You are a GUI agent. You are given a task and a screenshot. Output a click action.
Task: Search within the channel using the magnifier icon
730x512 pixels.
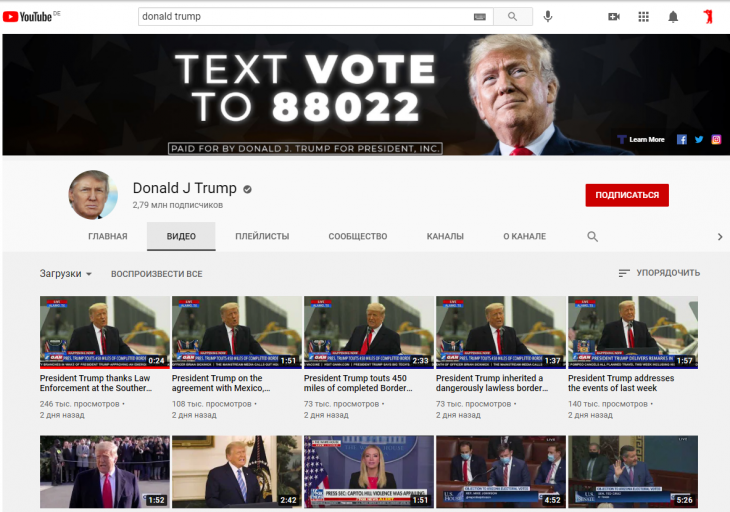point(592,236)
